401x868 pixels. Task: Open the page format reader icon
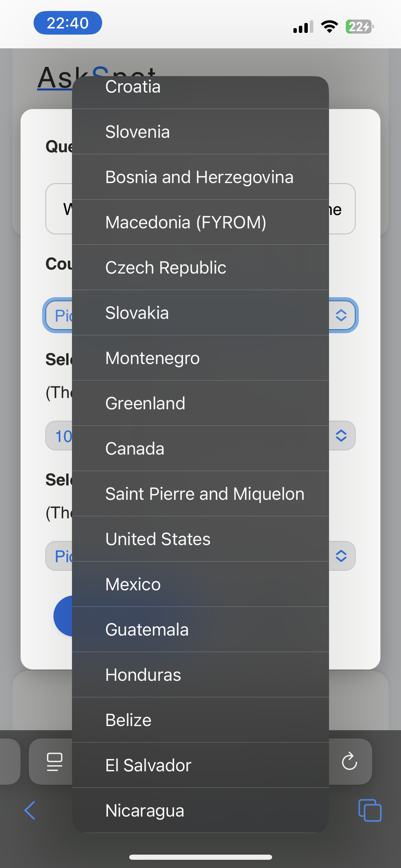pyautogui.click(x=54, y=762)
